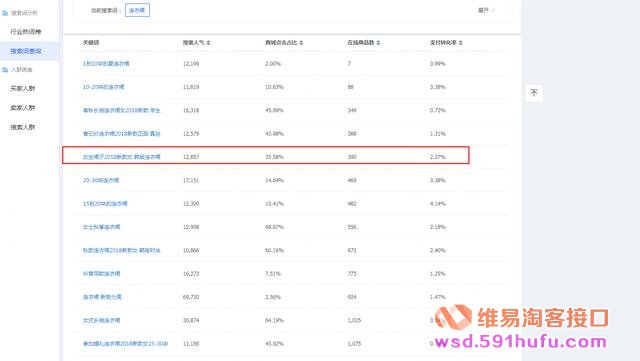Screen dimensions: 640x361
Task: Sort by 商城点击占比 column arrows
Action: 301,42
